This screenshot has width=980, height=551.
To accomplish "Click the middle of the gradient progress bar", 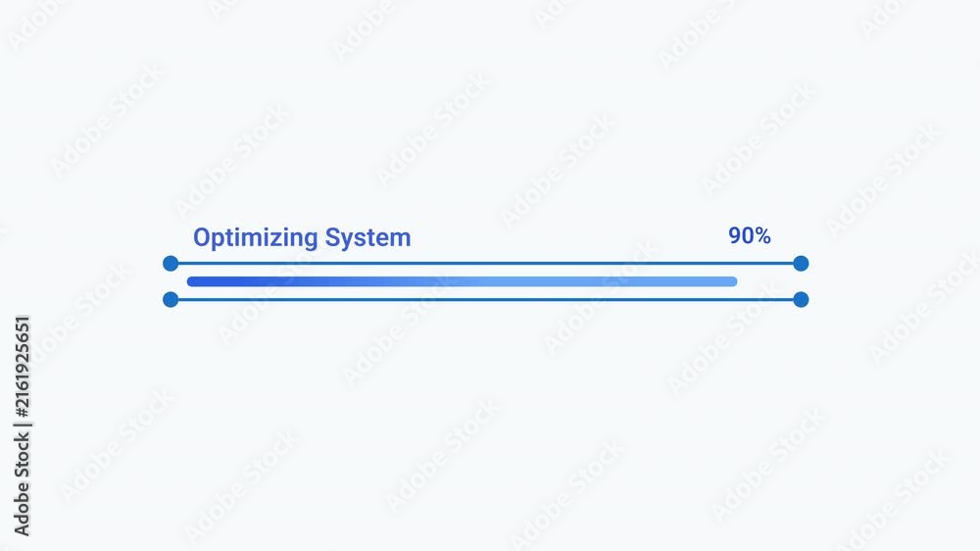I will [x=462, y=281].
